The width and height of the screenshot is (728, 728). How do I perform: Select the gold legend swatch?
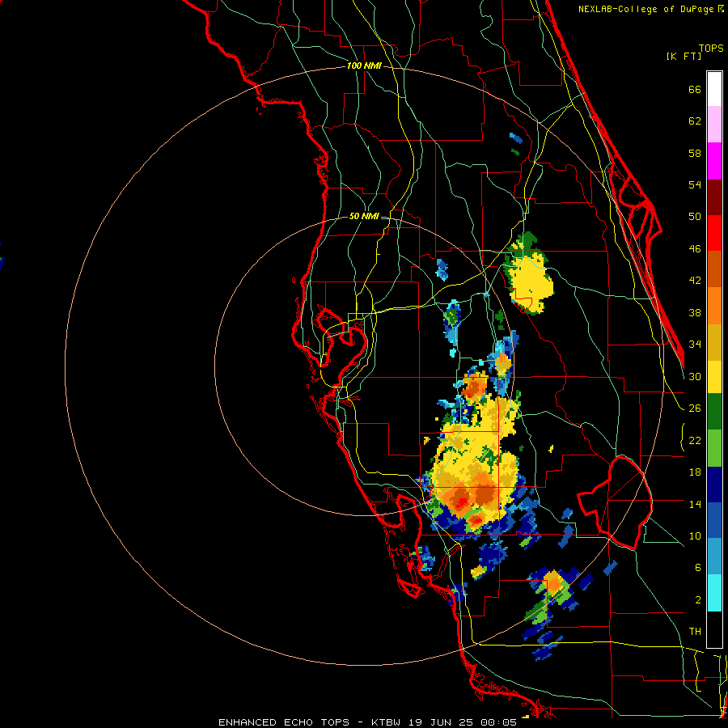(714, 341)
